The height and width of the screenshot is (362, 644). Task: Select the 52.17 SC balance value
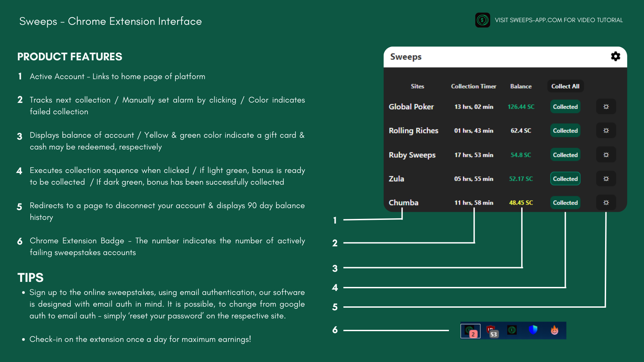(521, 179)
